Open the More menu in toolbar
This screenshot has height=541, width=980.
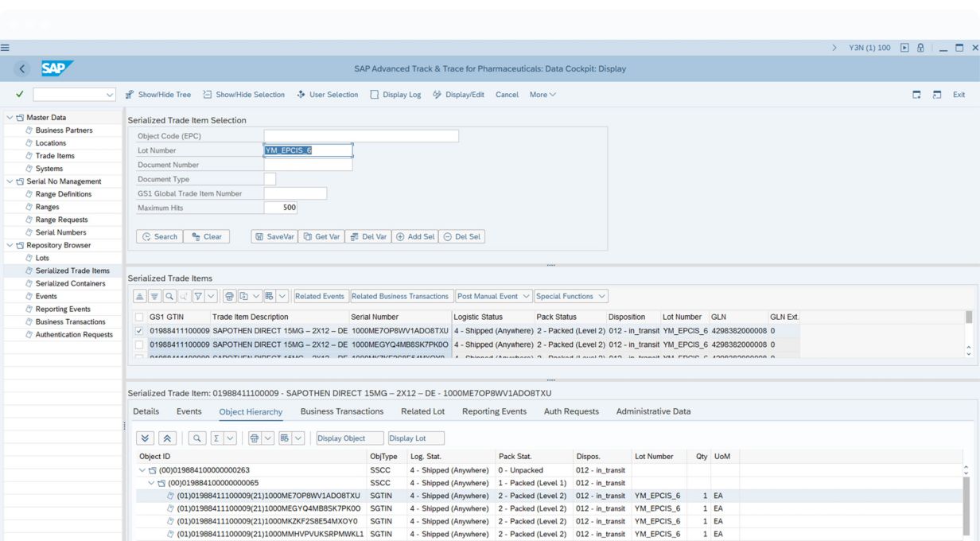542,95
